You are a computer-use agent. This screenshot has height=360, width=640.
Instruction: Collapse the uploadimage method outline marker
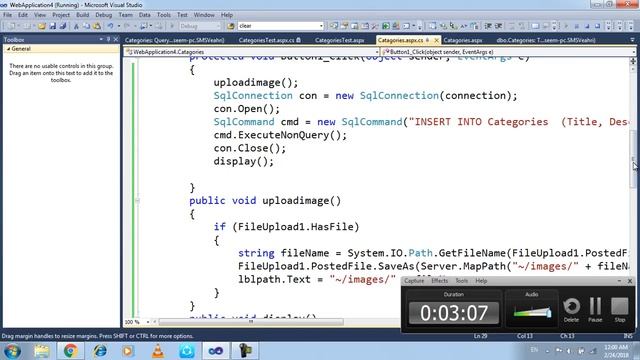point(137,200)
